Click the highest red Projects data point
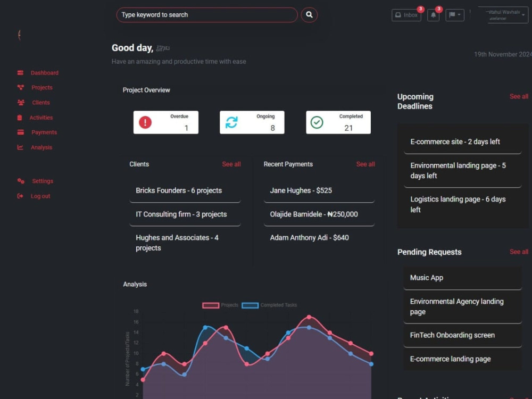The height and width of the screenshot is (399, 532). coord(309,317)
